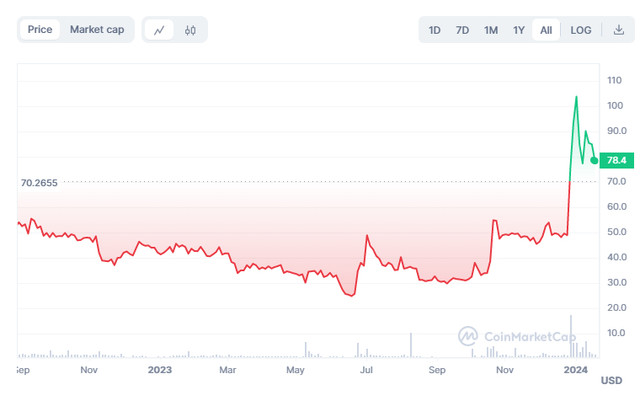640x396 pixels.
Task: Download chart data icon
Action: click(619, 30)
